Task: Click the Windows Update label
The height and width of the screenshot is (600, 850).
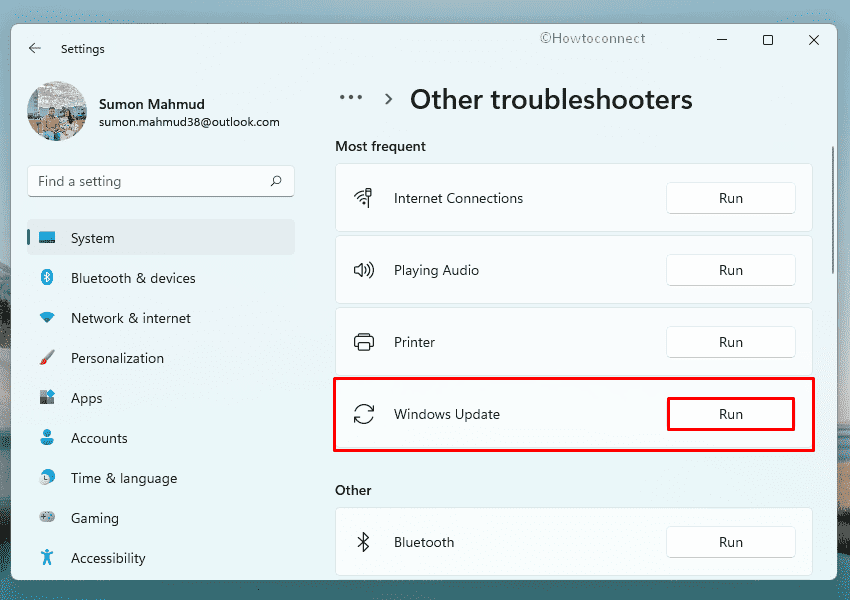Action: 447,415
